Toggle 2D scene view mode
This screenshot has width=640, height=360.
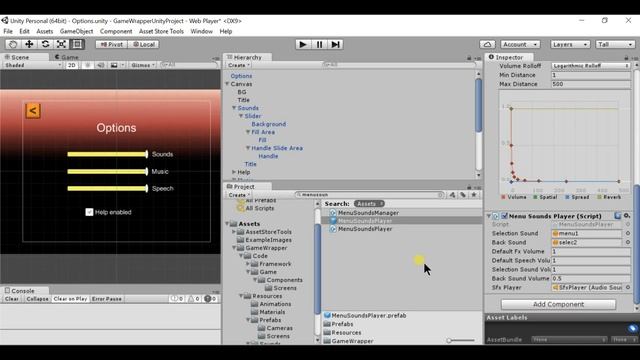(x=72, y=65)
